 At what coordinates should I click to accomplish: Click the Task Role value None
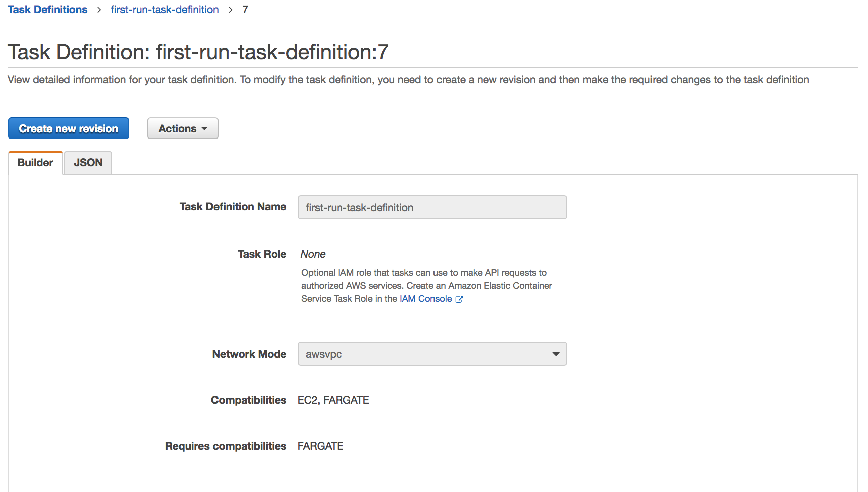(x=313, y=254)
